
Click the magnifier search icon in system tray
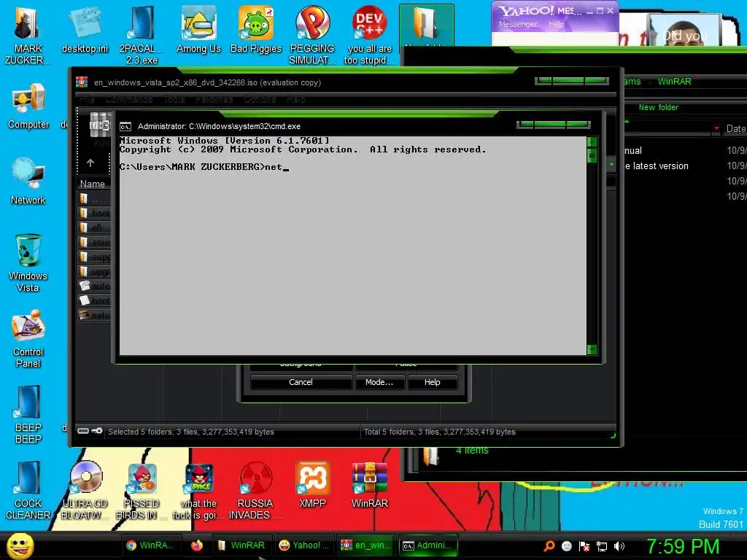pyautogui.click(x=549, y=545)
